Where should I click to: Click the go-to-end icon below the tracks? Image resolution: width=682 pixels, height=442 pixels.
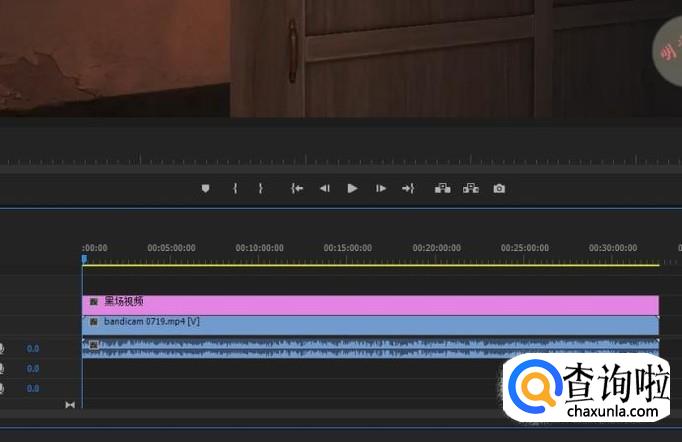(70, 405)
